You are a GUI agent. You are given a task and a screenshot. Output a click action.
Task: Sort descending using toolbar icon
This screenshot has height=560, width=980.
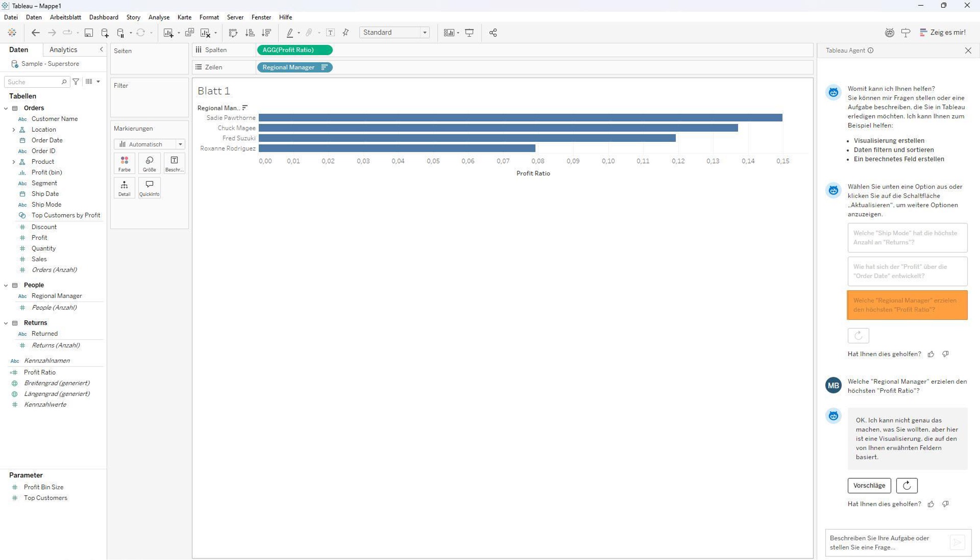266,33
